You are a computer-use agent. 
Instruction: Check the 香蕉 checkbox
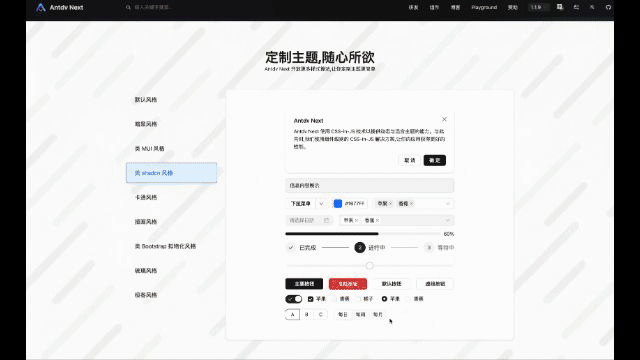pyautogui.click(x=334, y=299)
